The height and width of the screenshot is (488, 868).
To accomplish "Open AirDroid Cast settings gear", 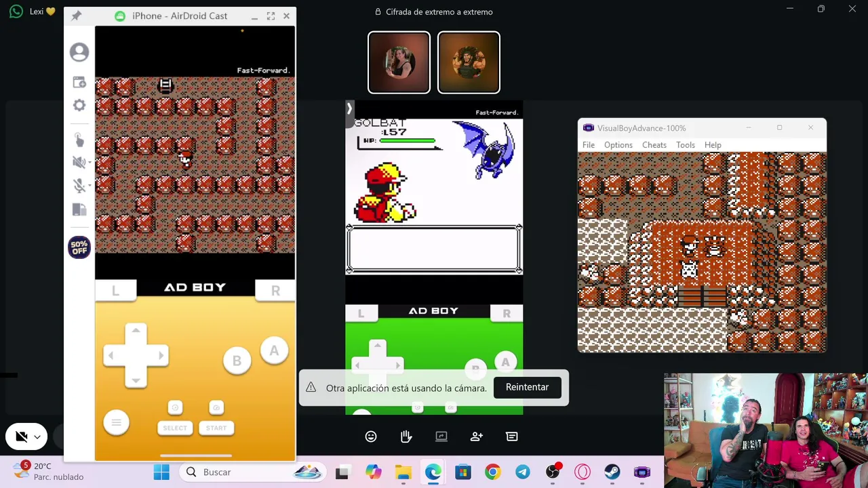I will coord(79,105).
